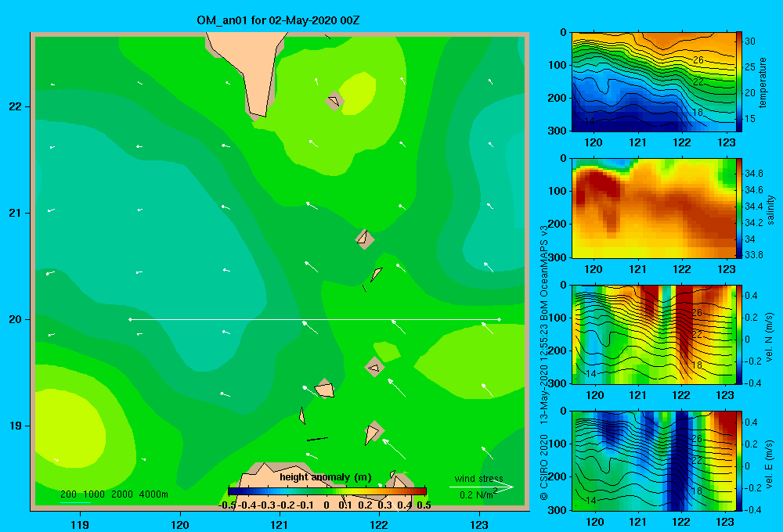
Task: Click the vertical 'salinity' axis label
Action: pyautogui.click(x=770, y=210)
